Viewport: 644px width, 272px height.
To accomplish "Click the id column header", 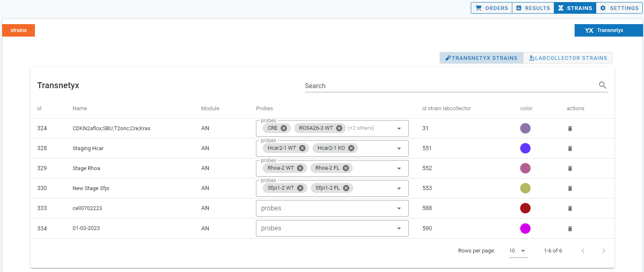I will pyautogui.click(x=39, y=109).
